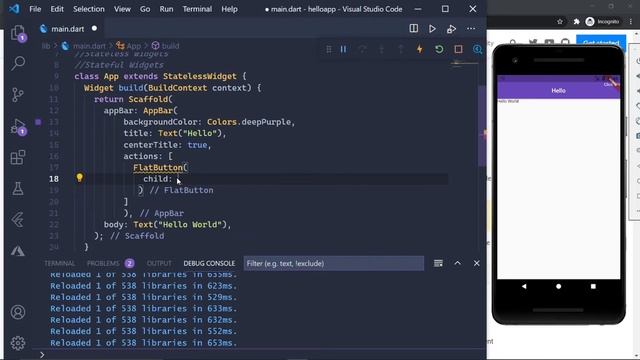Viewport: 640px width, 360px height.
Task: Open the View menu
Action: click(122, 9)
